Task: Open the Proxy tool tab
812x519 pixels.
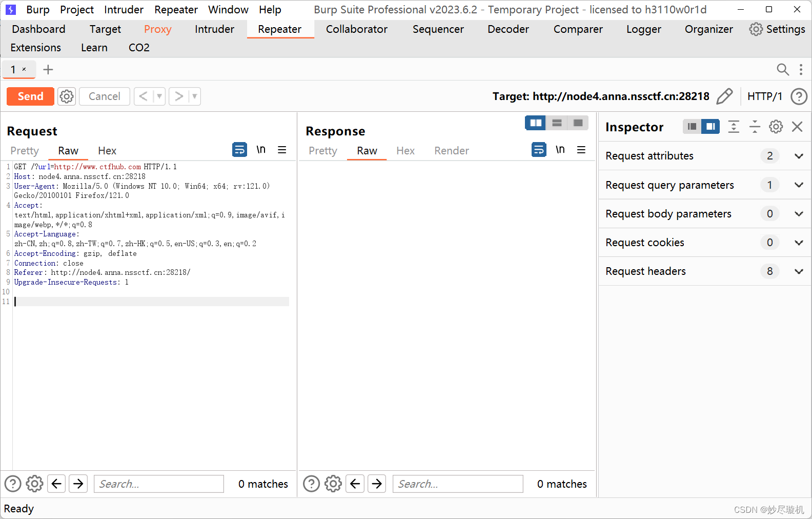Action: (x=157, y=29)
